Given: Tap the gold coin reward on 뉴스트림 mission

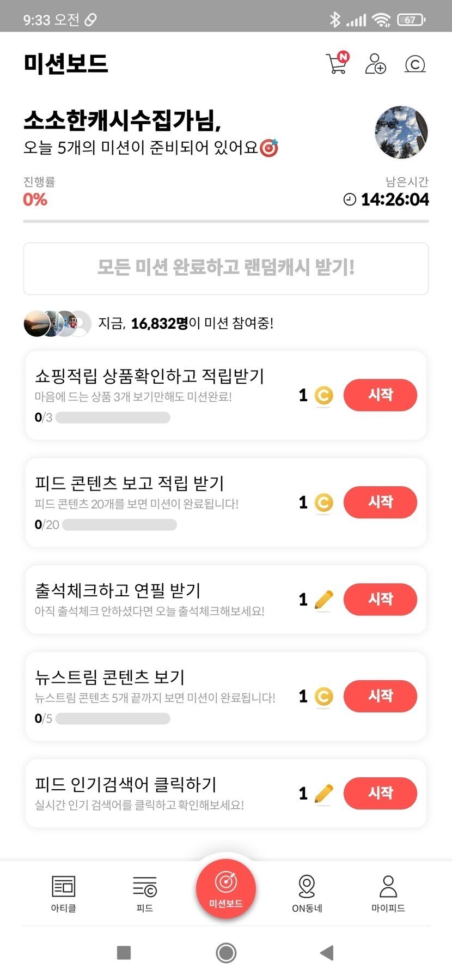Looking at the screenshot, I should point(323,697).
